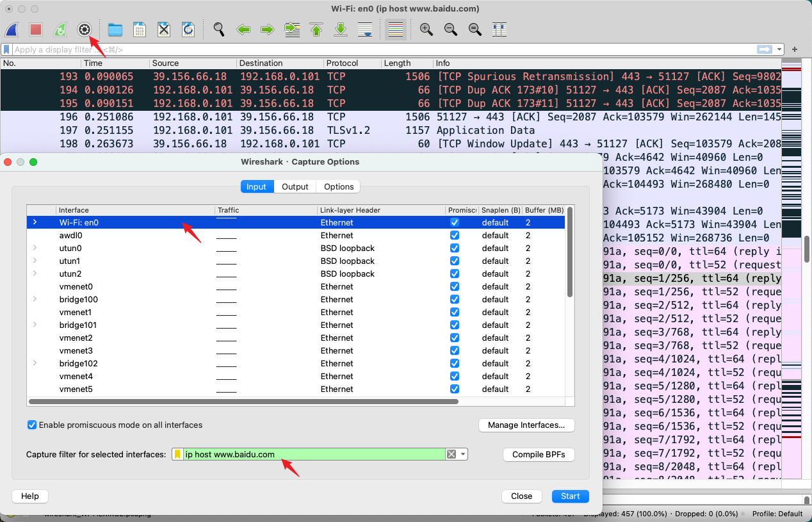Image resolution: width=812 pixels, height=522 pixels.
Task: Click the Compile BPFs button
Action: point(539,454)
